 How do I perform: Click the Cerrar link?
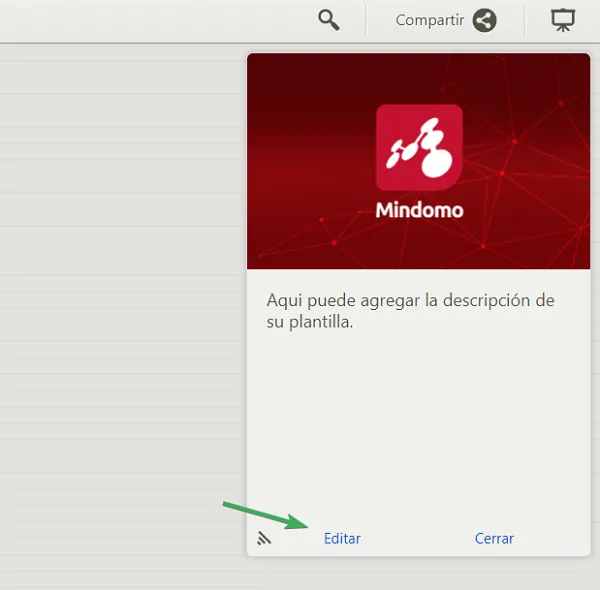[x=494, y=538]
